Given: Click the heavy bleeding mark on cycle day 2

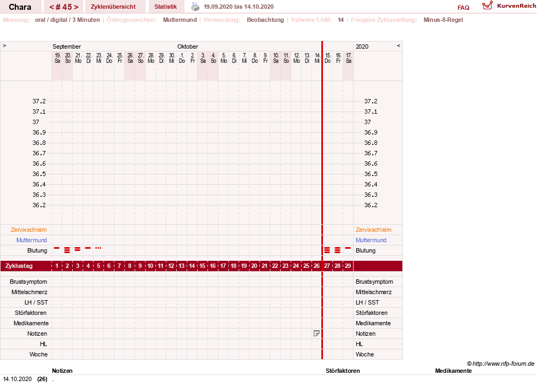Looking at the screenshot, I should tap(67, 250).
